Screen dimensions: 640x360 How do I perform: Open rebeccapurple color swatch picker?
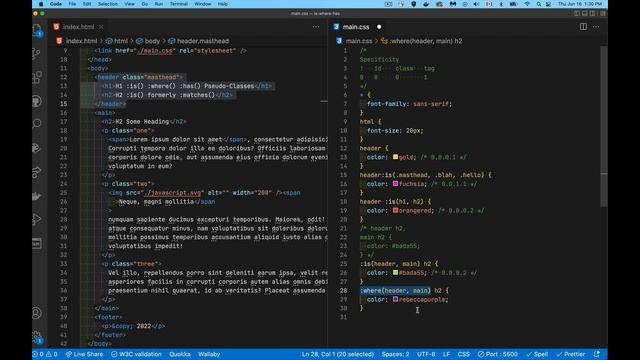(395, 299)
